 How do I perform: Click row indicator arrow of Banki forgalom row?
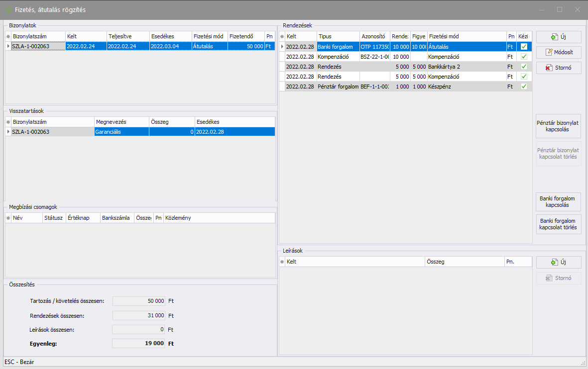click(282, 46)
